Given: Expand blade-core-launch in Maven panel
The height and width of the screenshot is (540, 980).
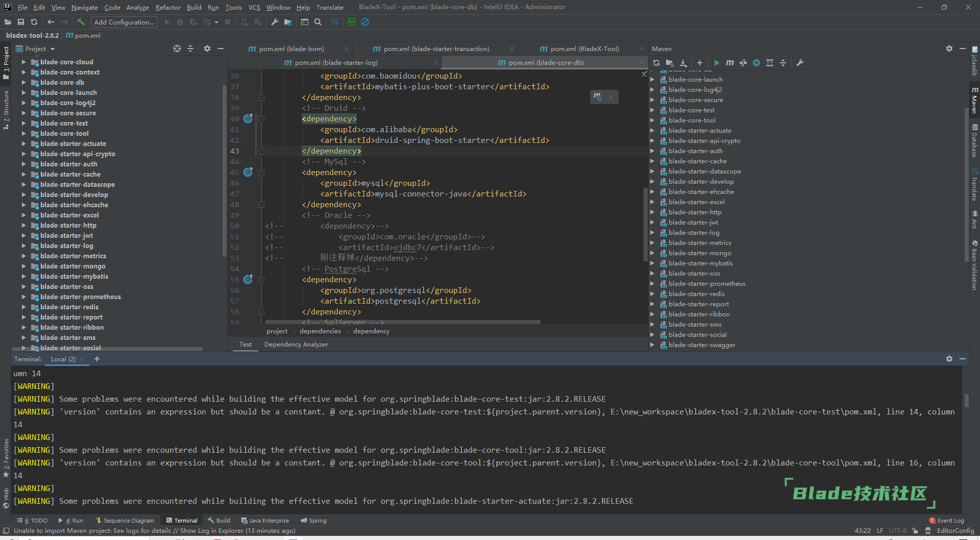Looking at the screenshot, I should point(652,79).
